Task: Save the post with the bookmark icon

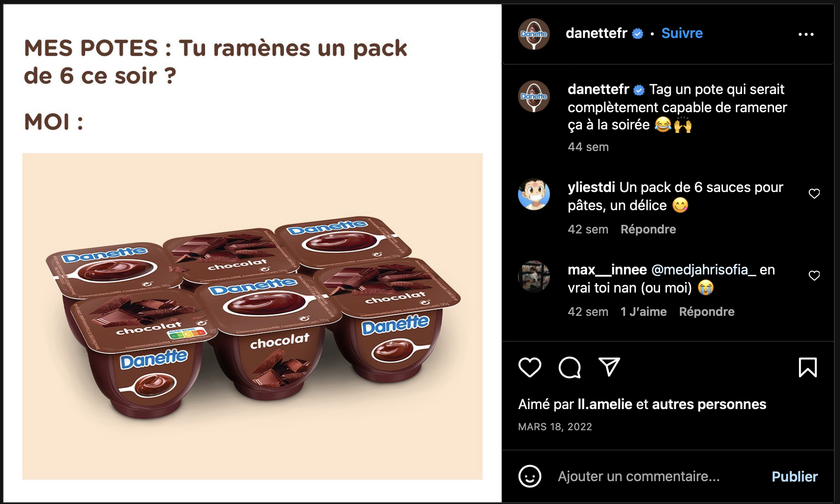Action: [808, 368]
